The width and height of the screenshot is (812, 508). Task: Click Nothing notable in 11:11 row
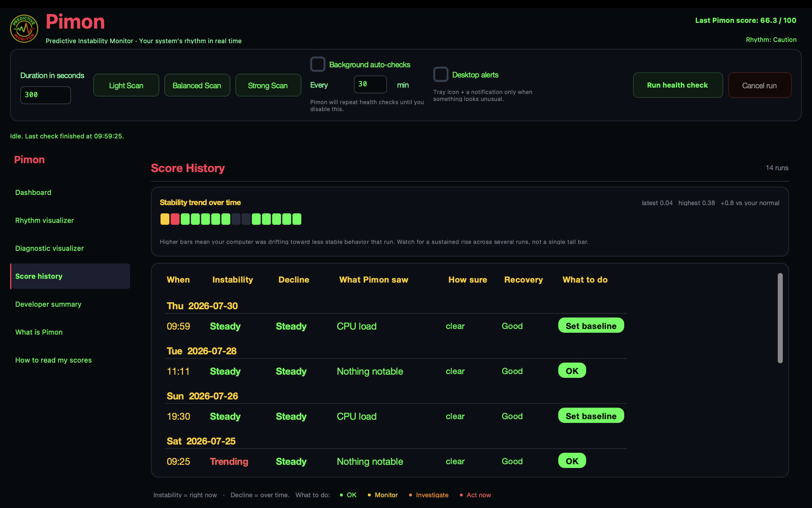(x=370, y=371)
